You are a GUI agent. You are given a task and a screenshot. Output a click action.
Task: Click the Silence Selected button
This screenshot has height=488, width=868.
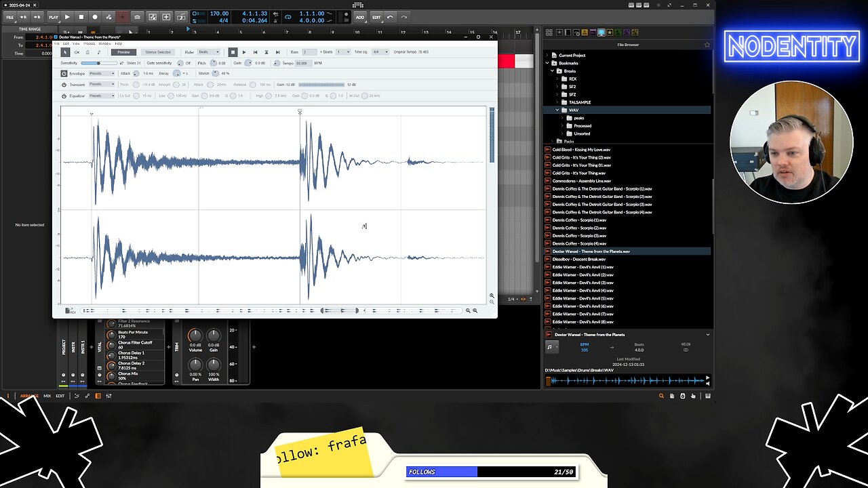(x=158, y=52)
